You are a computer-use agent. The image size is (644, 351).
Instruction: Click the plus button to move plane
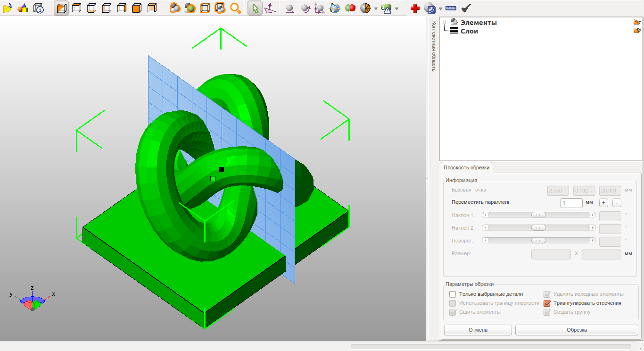pyautogui.click(x=603, y=202)
